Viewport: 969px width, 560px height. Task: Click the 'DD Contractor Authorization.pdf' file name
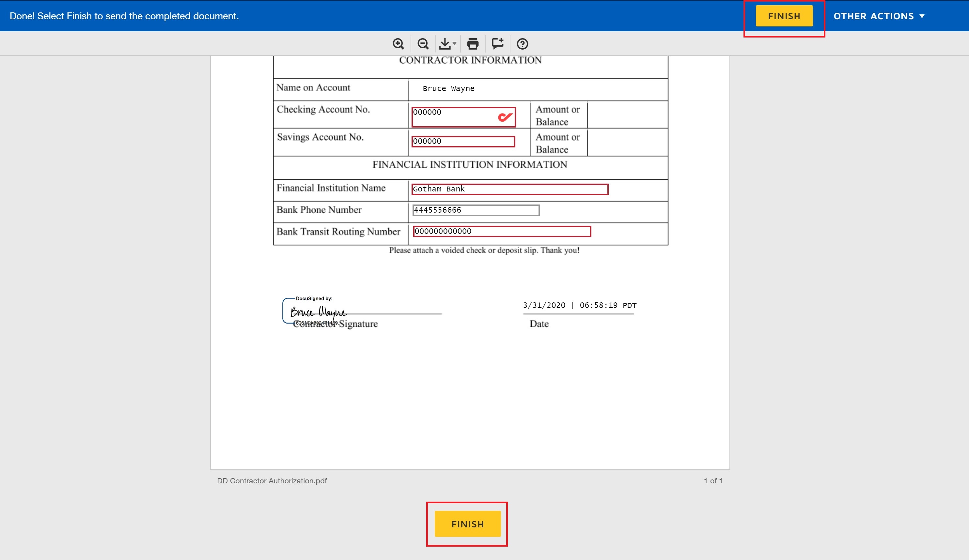click(x=272, y=481)
